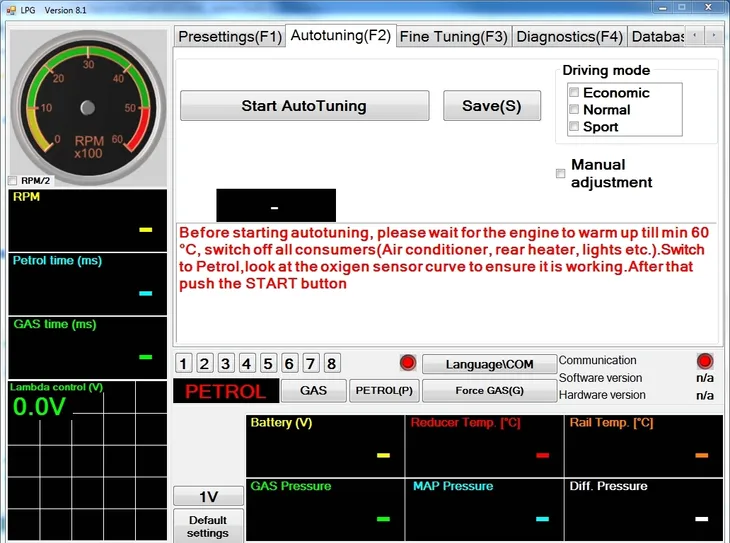Select injector number 4 box
The height and width of the screenshot is (543, 730).
tap(247, 363)
